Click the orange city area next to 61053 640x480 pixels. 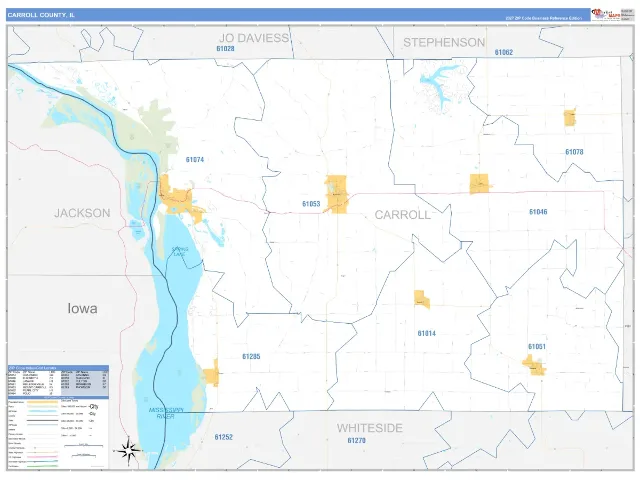tap(337, 194)
